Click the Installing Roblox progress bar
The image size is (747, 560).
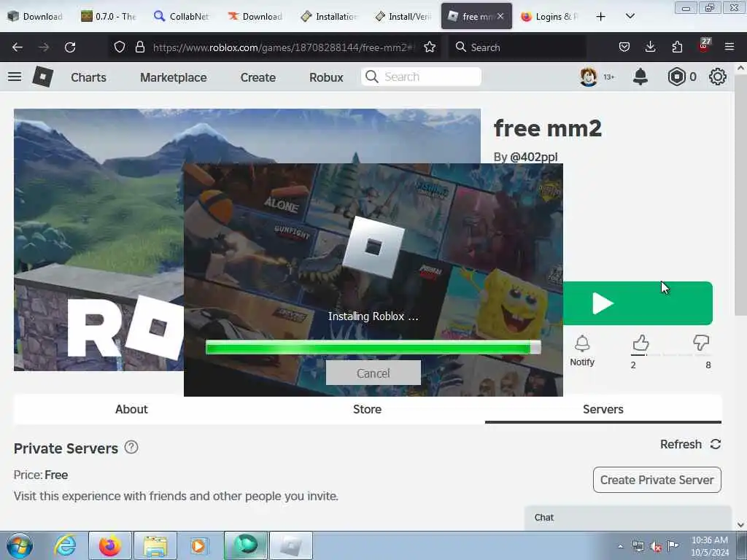tap(373, 347)
